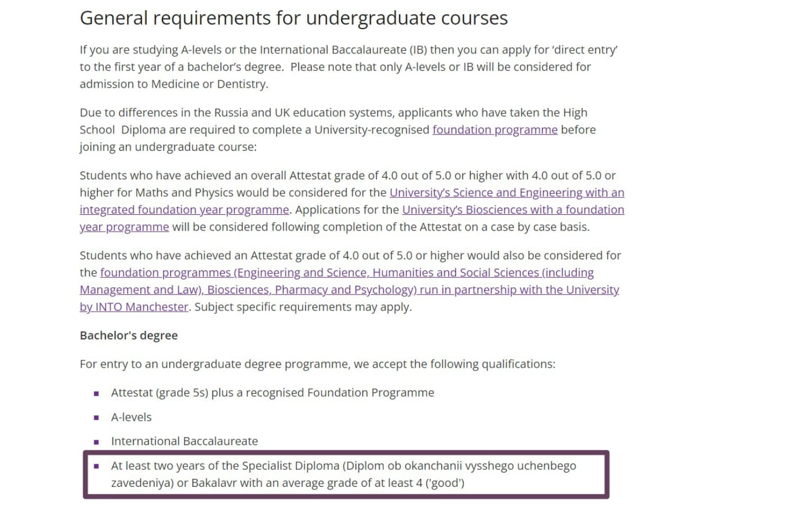Click "Subject specific requirements may apply" text

(302, 307)
